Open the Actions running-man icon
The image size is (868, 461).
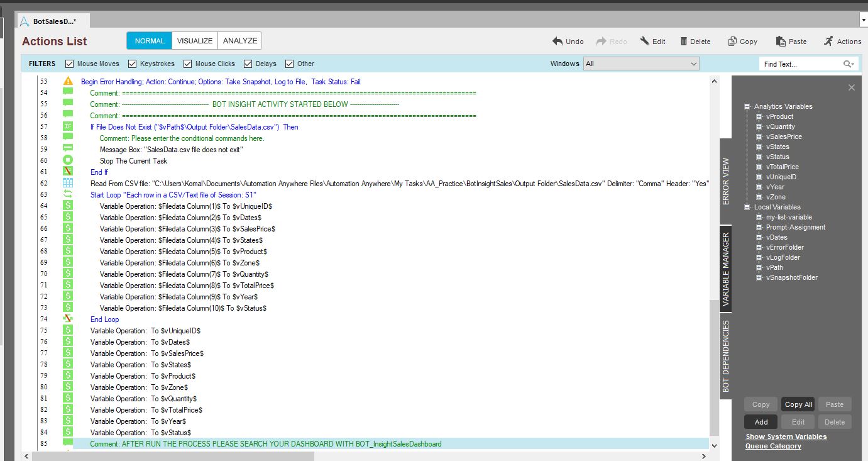coord(828,42)
